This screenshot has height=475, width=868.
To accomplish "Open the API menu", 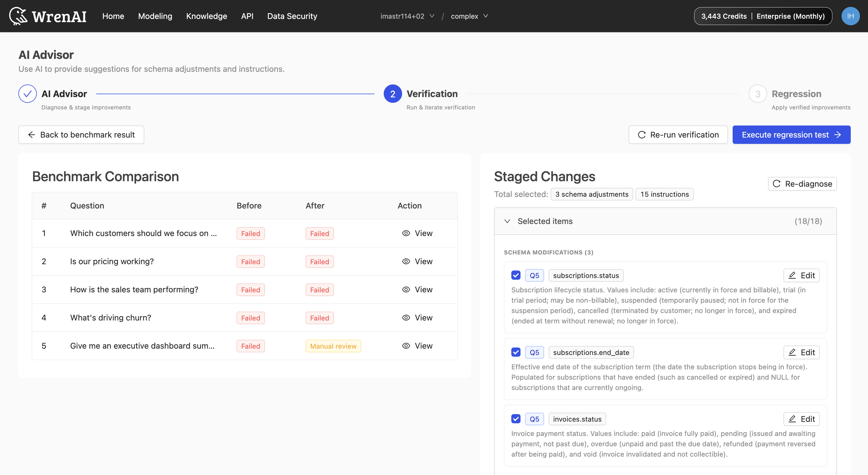I will click(247, 16).
